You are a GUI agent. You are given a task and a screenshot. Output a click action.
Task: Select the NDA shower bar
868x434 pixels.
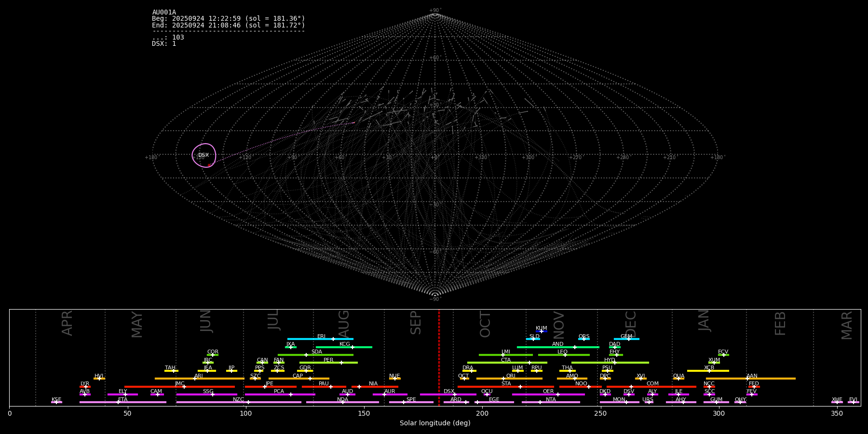(x=343, y=402)
